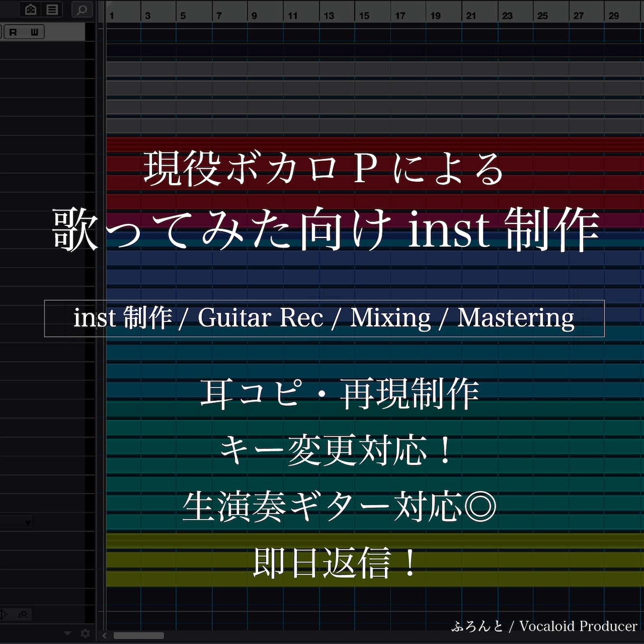
Task: Click bar 1 on the ruler
Action: (111, 16)
